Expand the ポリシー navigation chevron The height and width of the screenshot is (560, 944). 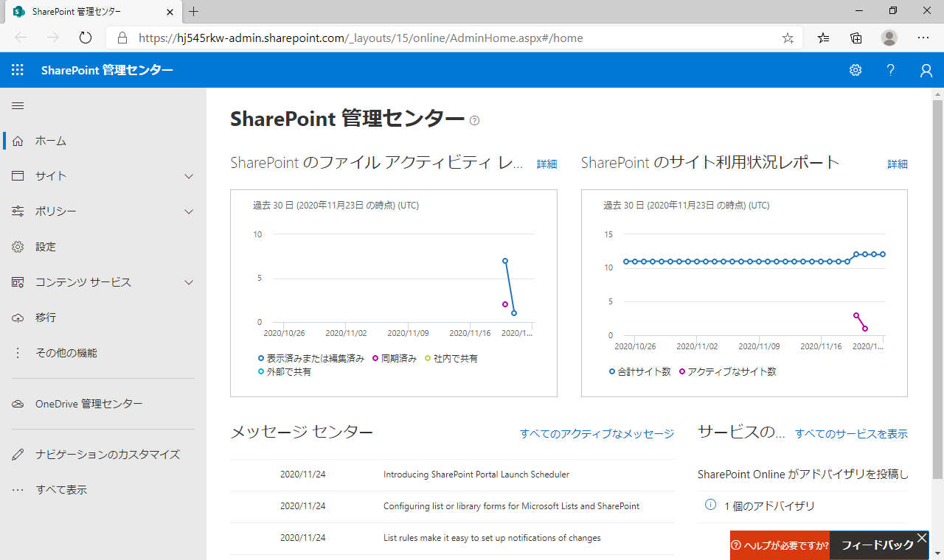(189, 211)
